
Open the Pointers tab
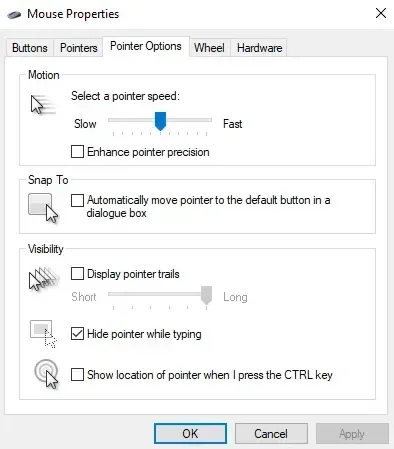(x=79, y=48)
